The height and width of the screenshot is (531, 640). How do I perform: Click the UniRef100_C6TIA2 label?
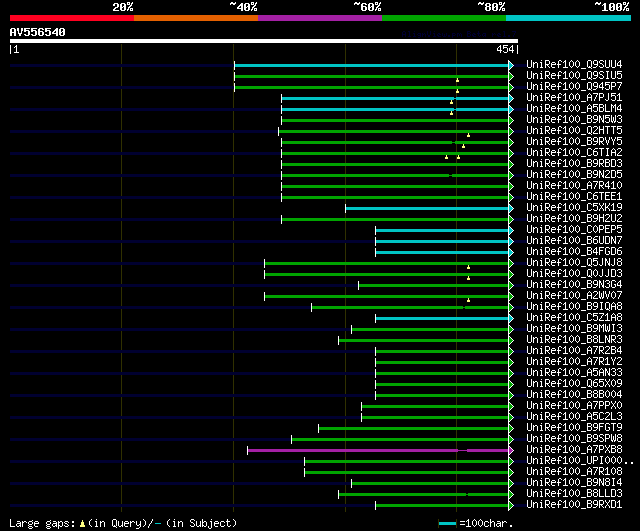[574, 153]
